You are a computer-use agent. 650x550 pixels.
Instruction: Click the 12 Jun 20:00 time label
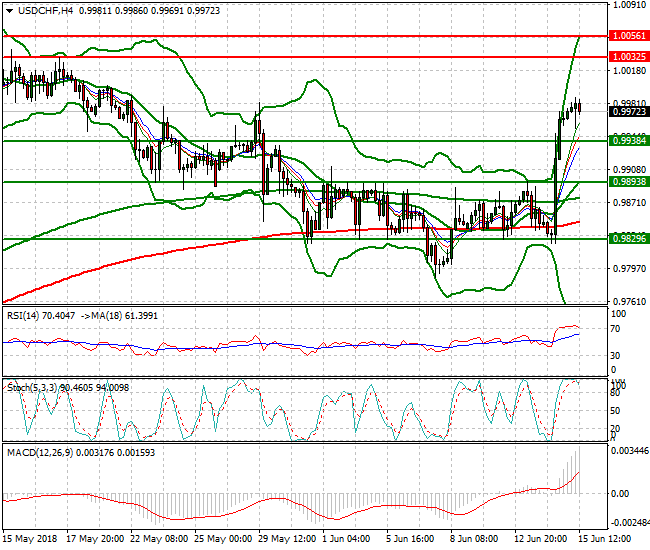click(541, 539)
